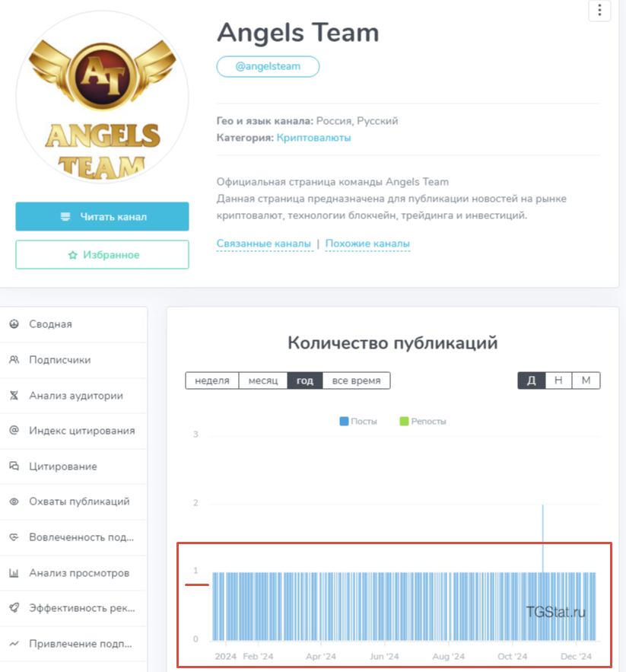
Task: Click Oct '24 axis label
Action: [x=512, y=656]
